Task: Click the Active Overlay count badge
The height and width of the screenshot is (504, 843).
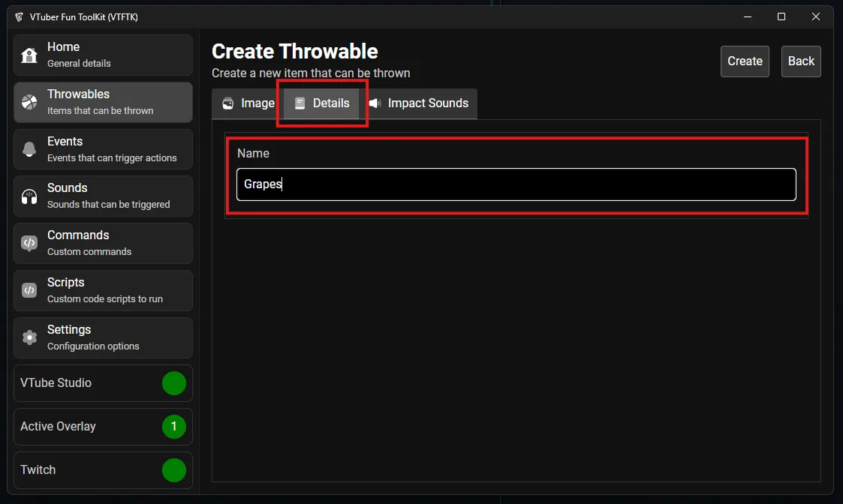Action: point(173,427)
